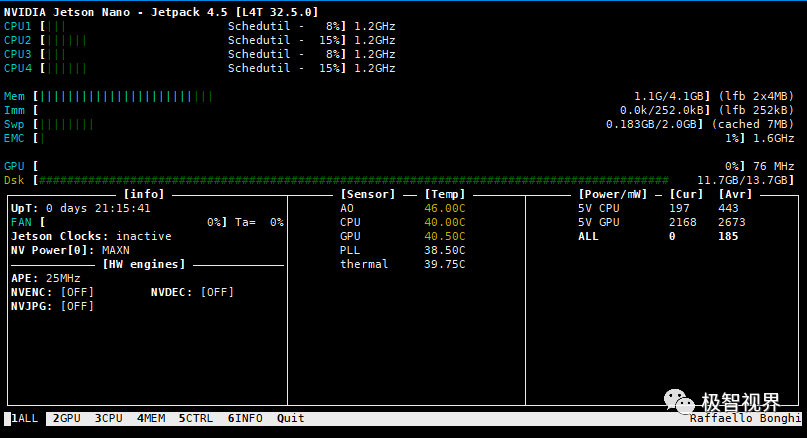Go to the 4MEM tab
This screenshot has width=807, height=438.
tap(151, 418)
